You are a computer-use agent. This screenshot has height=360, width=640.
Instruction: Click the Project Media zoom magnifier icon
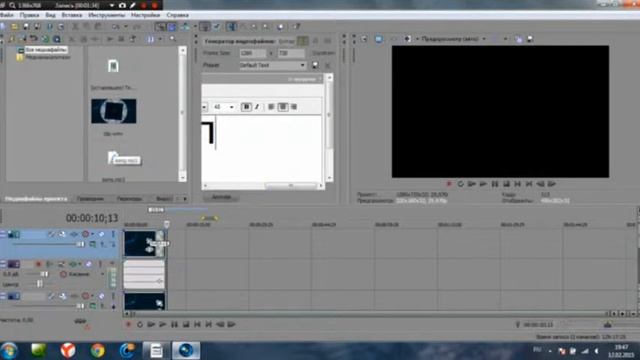coord(173,39)
